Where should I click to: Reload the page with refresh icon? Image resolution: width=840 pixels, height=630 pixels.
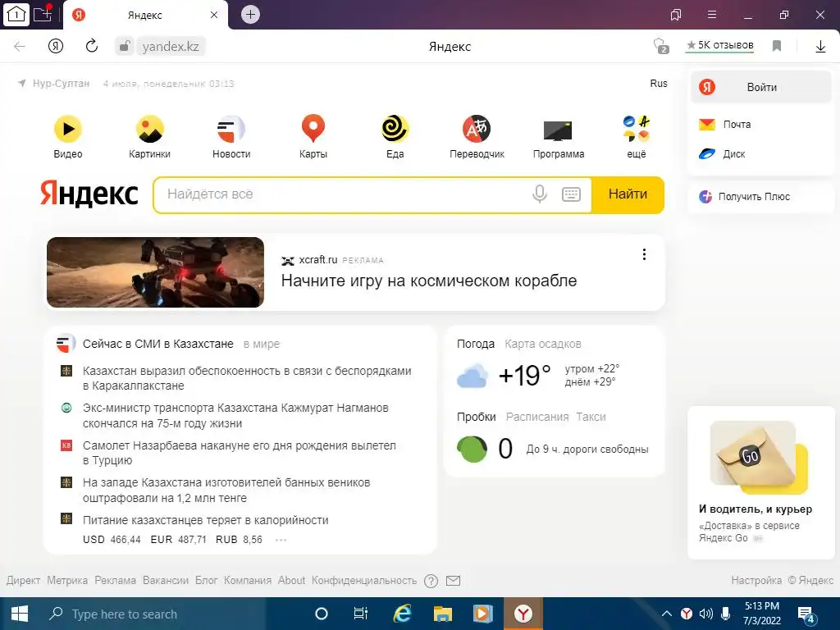coord(92,46)
